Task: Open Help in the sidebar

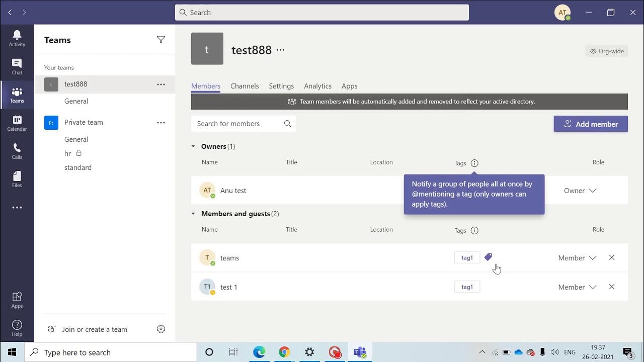Action: [x=17, y=328]
